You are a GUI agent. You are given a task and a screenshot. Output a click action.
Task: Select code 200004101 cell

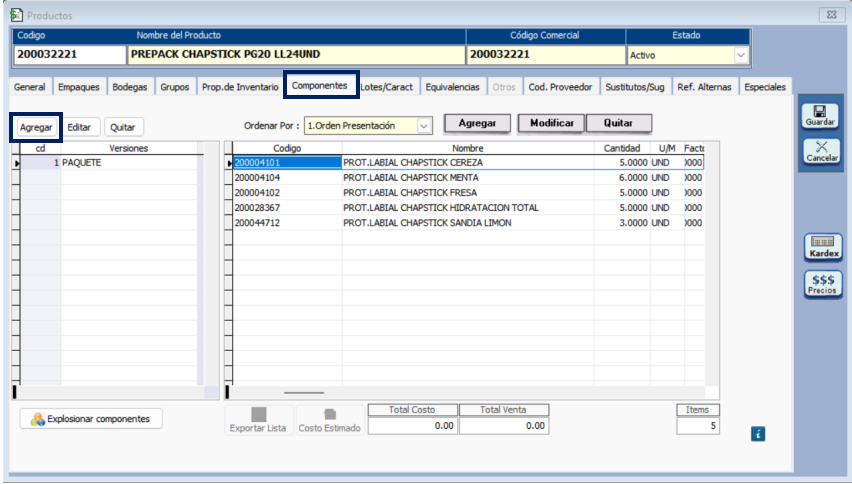287,162
